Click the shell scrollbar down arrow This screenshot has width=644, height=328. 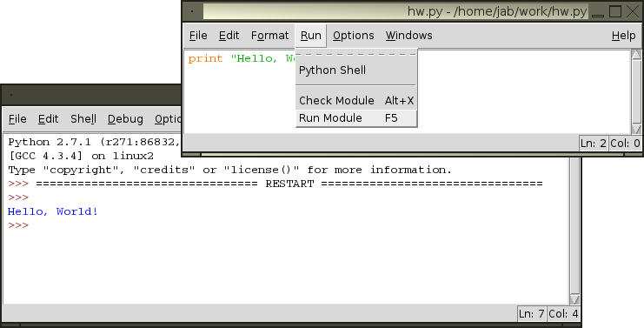point(574,299)
